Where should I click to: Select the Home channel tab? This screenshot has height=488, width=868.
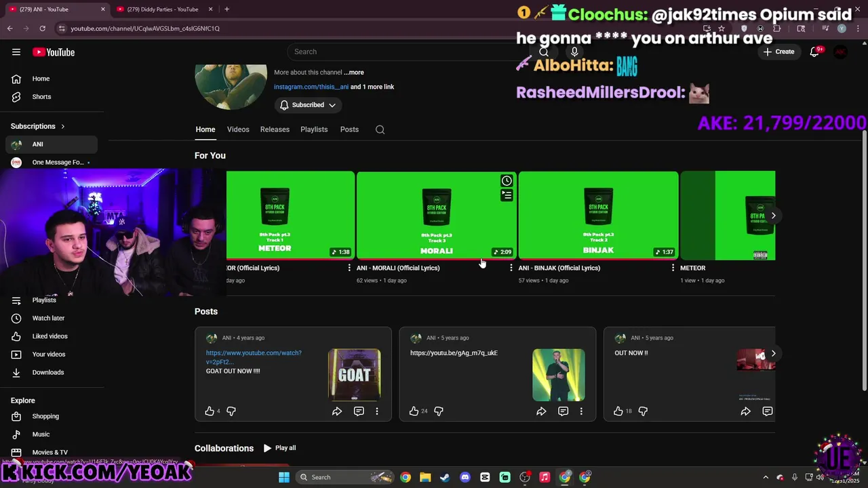tap(205, 129)
